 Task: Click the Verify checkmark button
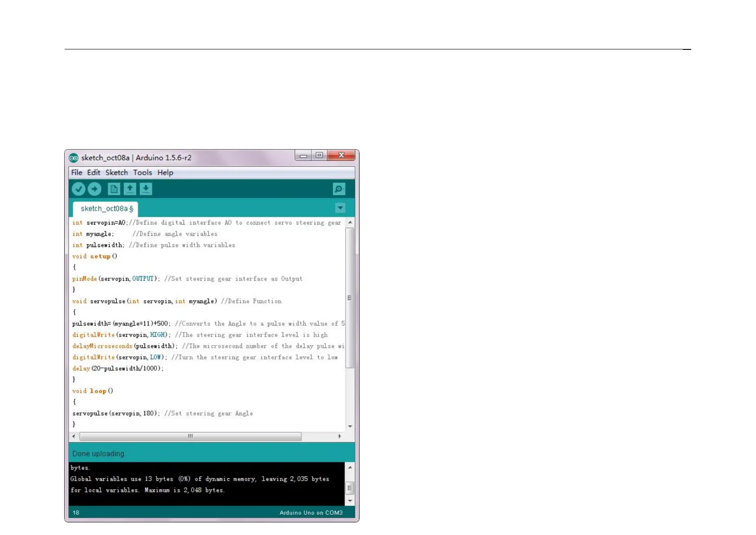coord(79,189)
